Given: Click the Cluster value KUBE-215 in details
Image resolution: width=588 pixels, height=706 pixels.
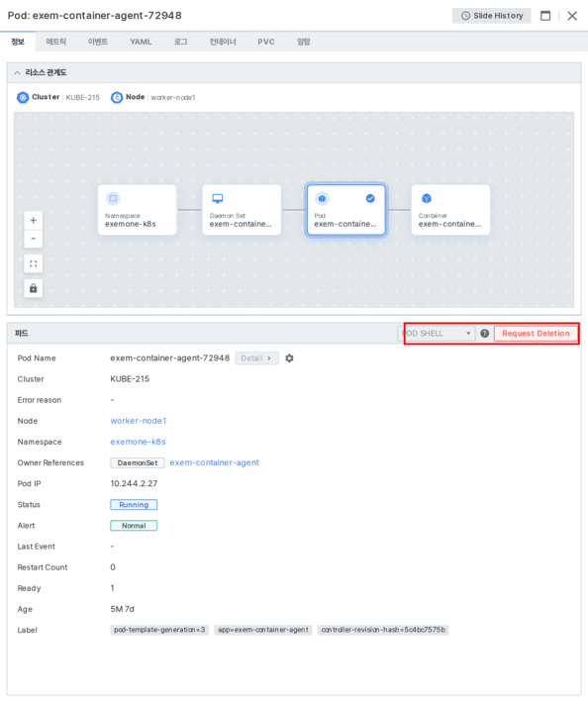Looking at the screenshot, I should pyautogui.click(x=130, y=379).
